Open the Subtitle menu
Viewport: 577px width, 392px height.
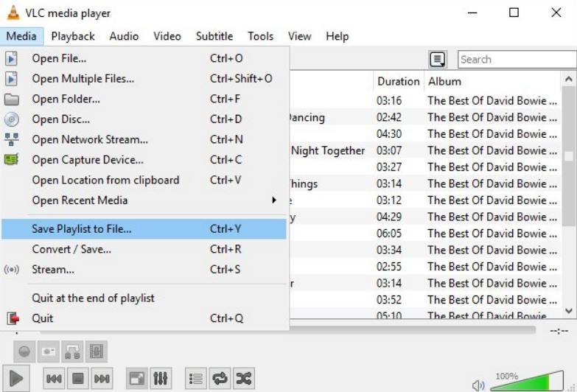coord(214,36)
